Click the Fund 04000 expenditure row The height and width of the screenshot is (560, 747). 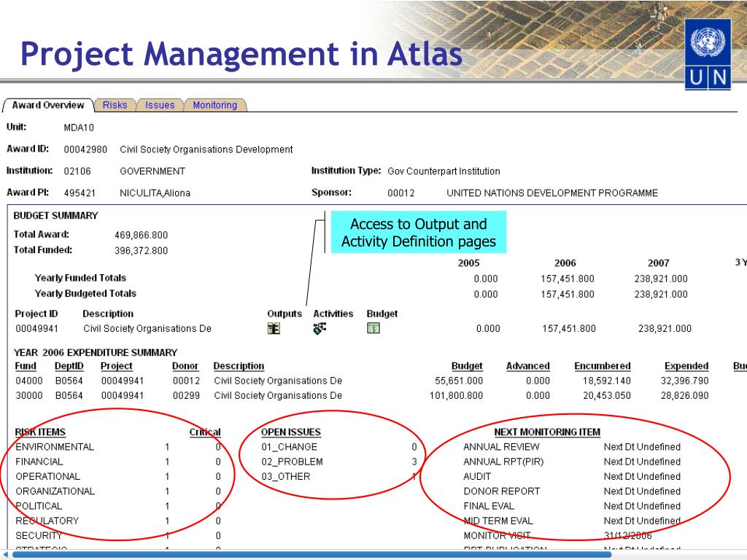coord(362,381)
